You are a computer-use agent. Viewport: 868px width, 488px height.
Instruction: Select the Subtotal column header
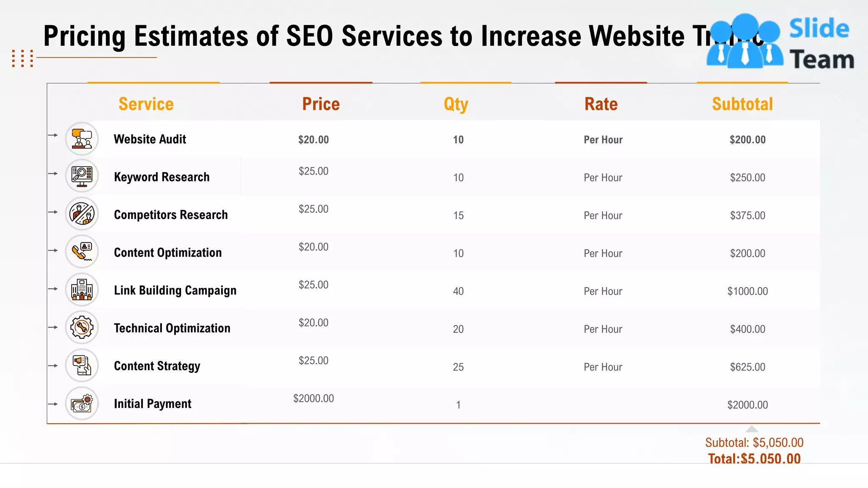point(742,104)
